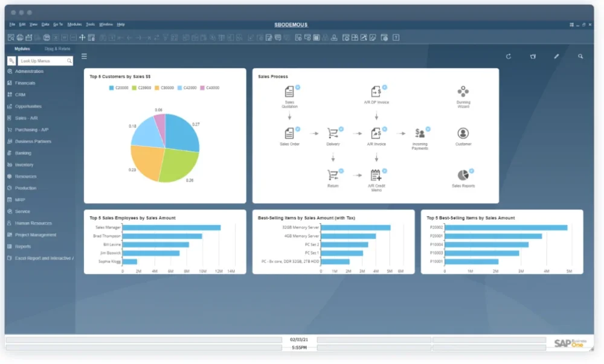Toggle the C30000 legend entry
Screen dimensions: 604x364
click(x=165, y=88)
